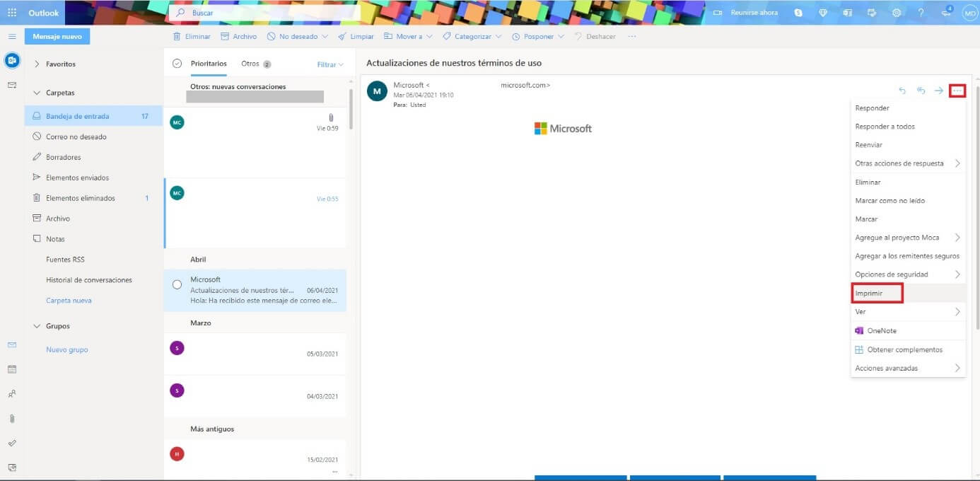The width and height of the screenshot is (980, 481).
Task: Open the message dated 15/02/2021
Action: click(255, 459)
